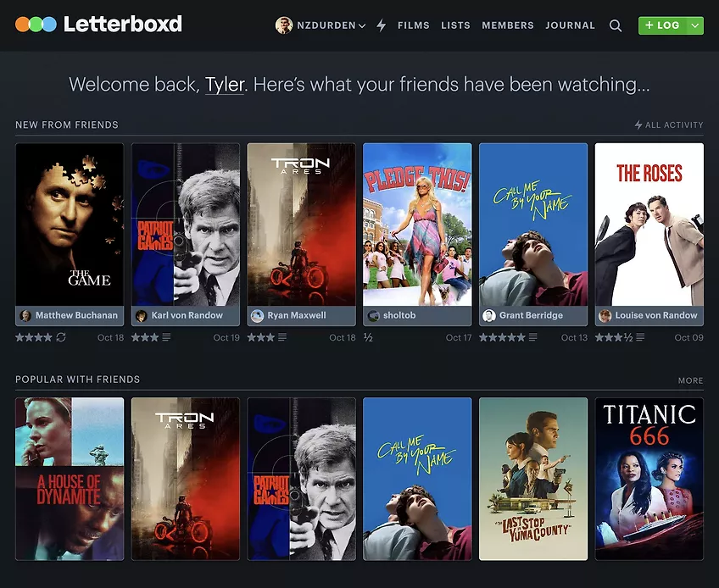Open Ryan Maxwell's review icon
The width and height of the screenshot is (719, 588).
(x=281, y=336)
